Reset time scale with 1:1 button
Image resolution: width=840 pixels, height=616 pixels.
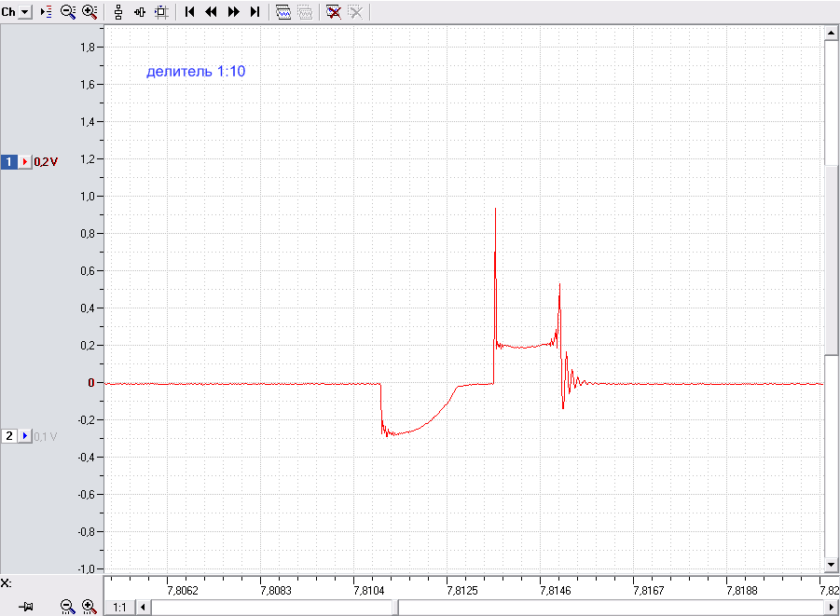click(x=119, y=608)
